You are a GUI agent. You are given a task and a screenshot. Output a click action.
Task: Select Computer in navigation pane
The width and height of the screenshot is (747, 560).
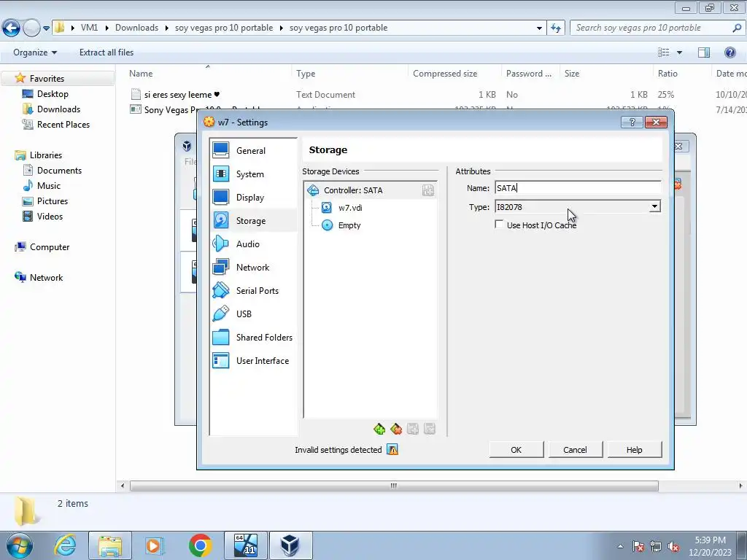click(50, 246)
